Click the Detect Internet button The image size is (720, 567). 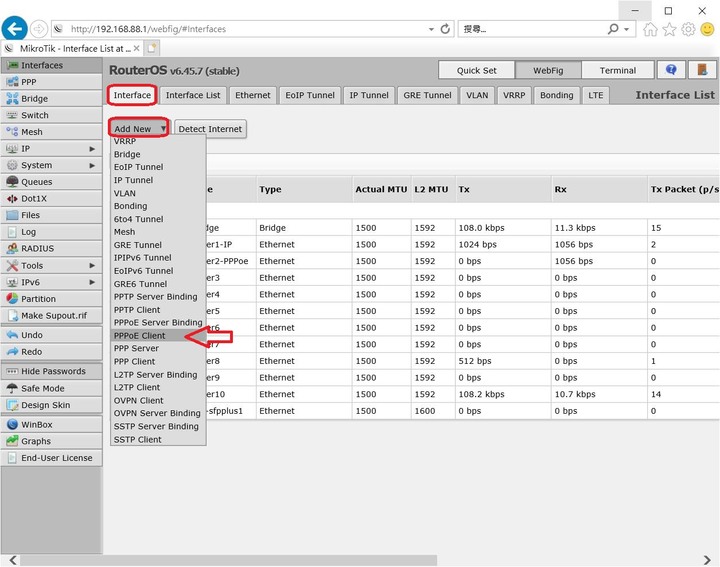point(210,129)
